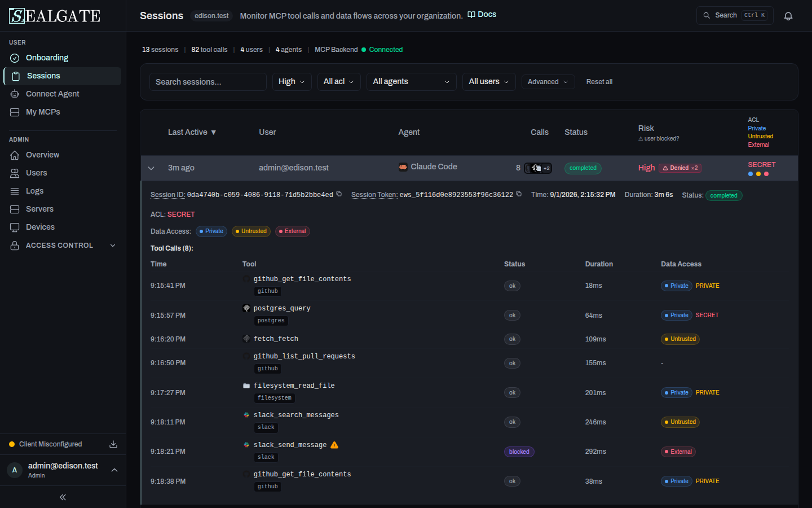Click the Servers icon in sidebar

[x=15, y=209]
